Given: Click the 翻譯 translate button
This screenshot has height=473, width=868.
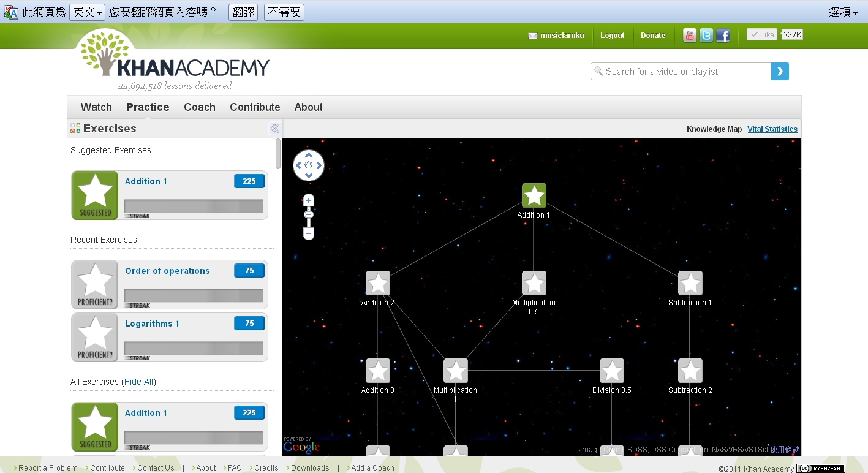Looking at the screenshot, I should (x=243, y=12).
